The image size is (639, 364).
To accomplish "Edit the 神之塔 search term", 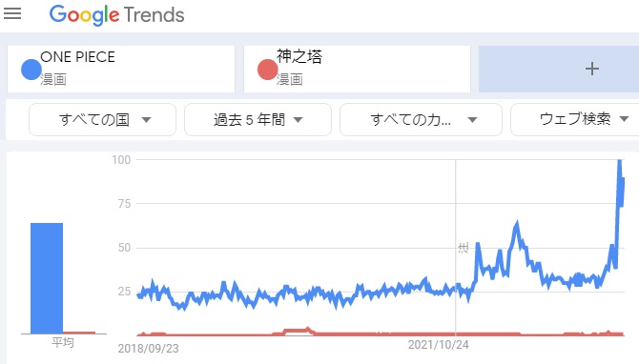I will pyautogui.click(x=357, y=69).
